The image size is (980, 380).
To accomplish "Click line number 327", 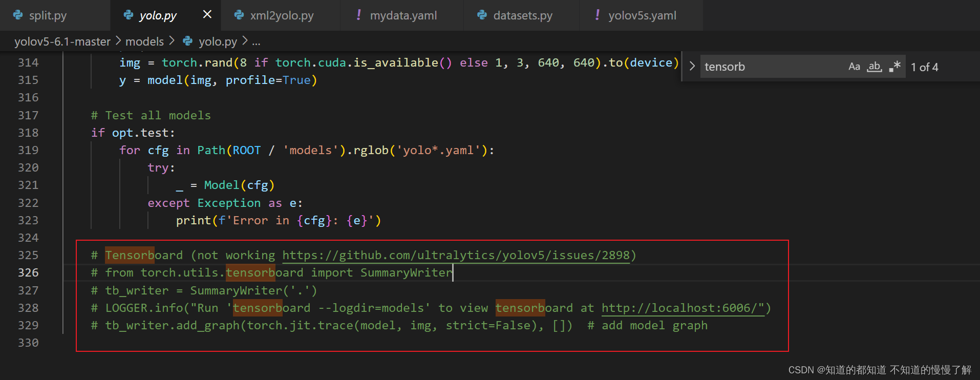I will click(x=28, y=290).
